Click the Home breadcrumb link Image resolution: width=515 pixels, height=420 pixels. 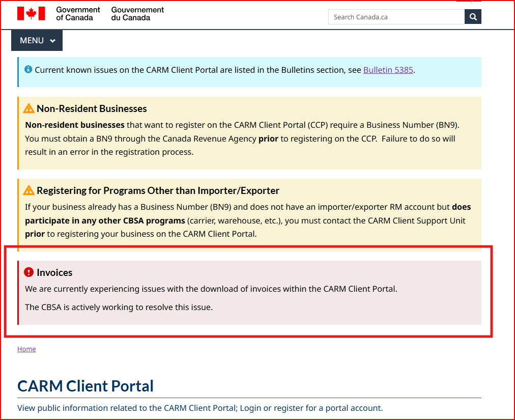pos(26,349)
